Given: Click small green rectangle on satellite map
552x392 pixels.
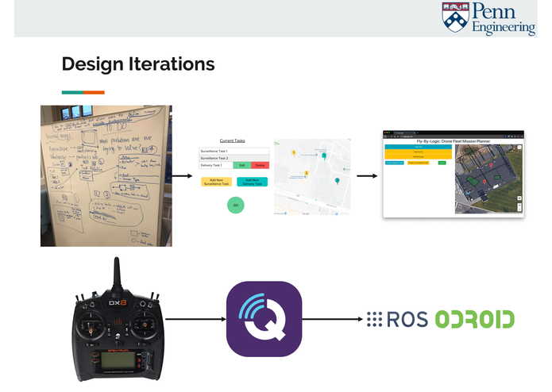Looking at the screenshot, I should tap(496, 177).
